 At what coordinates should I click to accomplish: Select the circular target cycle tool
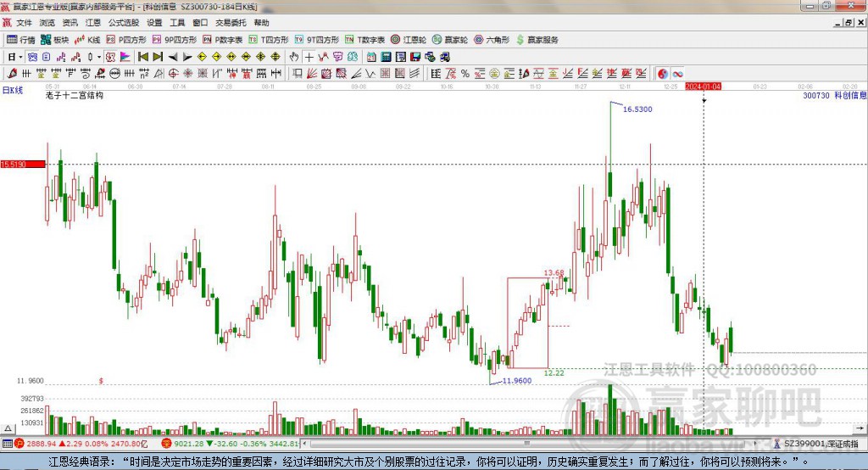pos(173,73)
